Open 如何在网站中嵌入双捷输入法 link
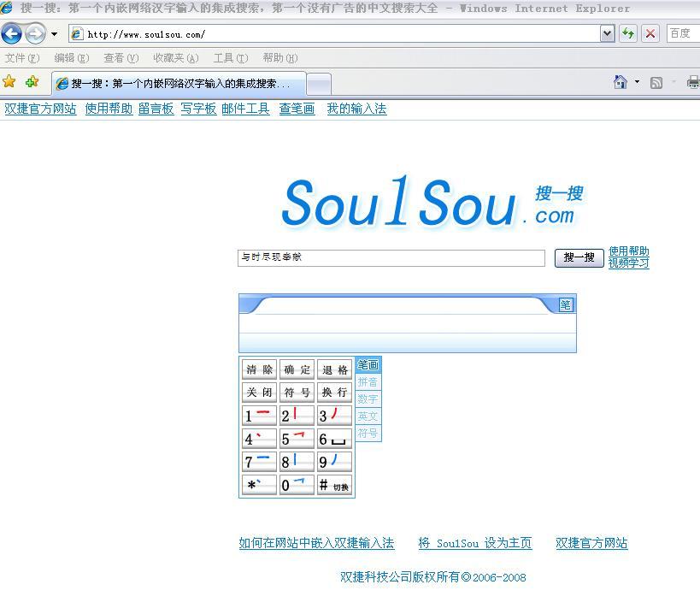 click(x=316, y=543)
